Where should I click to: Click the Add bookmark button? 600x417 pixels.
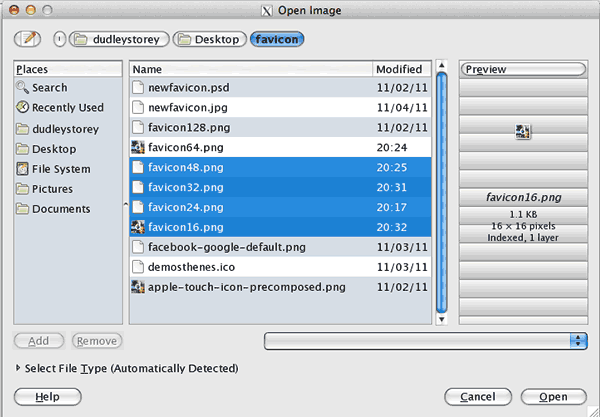pyautogui.click(x=39, y=341)
